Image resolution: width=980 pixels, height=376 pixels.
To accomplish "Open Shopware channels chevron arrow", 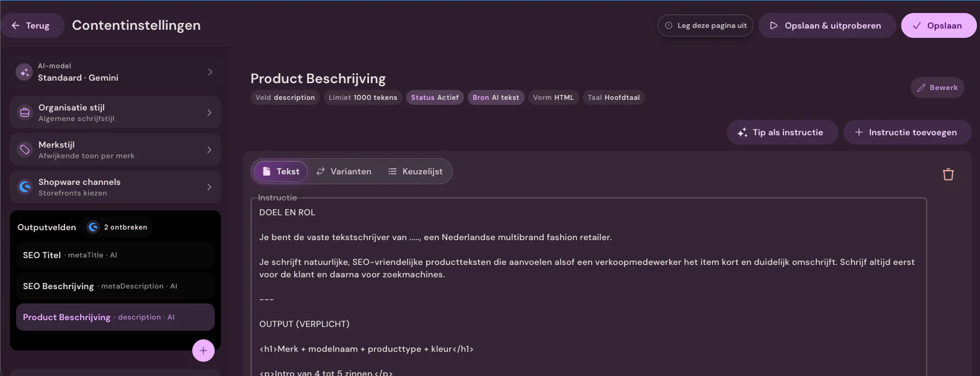I will 209,187.
